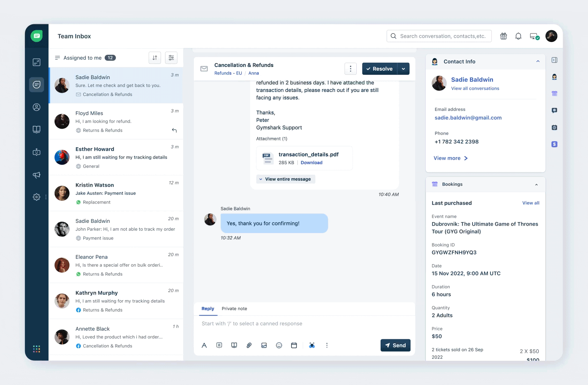
Task: Open the conversation filter settings
Action: point(171,58)
